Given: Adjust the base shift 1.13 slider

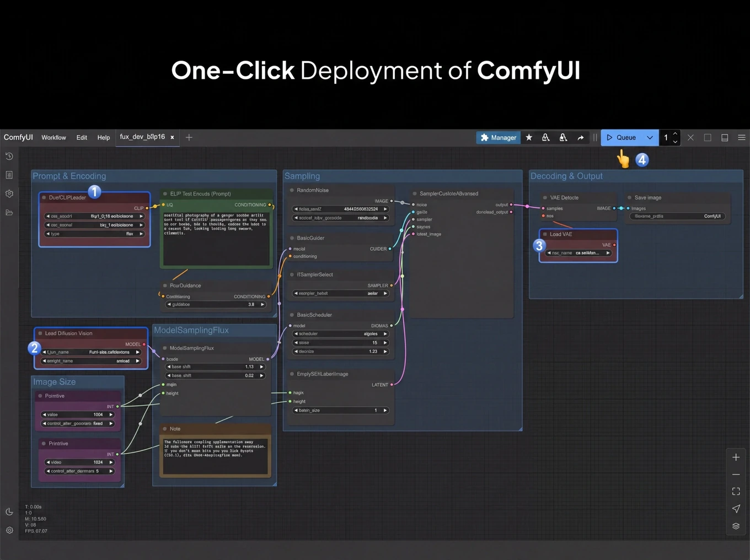Looking at the screenshot, I should [215, 367].
